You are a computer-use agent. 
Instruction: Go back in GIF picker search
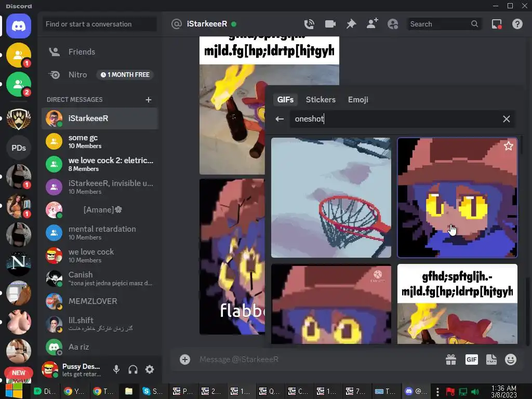tap(280, 119)
